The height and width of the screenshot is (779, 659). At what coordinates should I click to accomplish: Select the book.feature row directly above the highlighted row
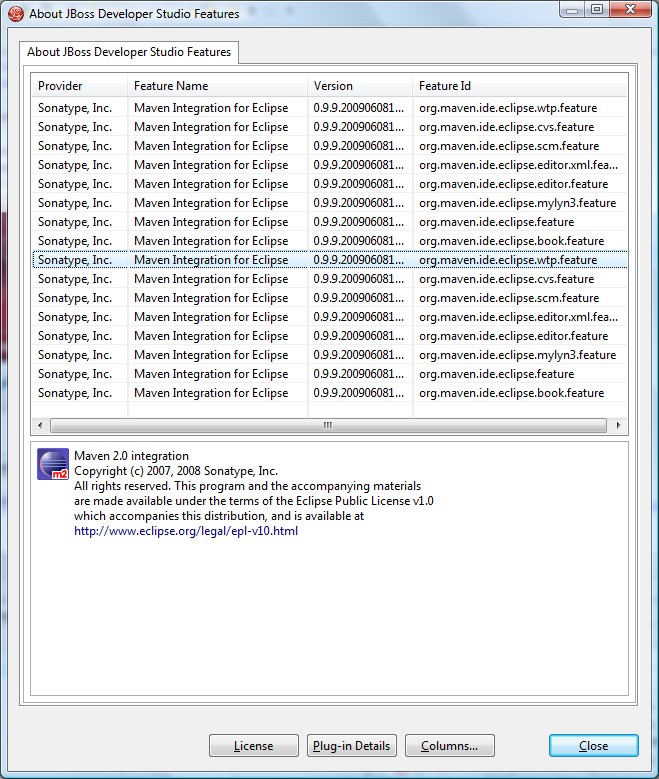(330, 241)
